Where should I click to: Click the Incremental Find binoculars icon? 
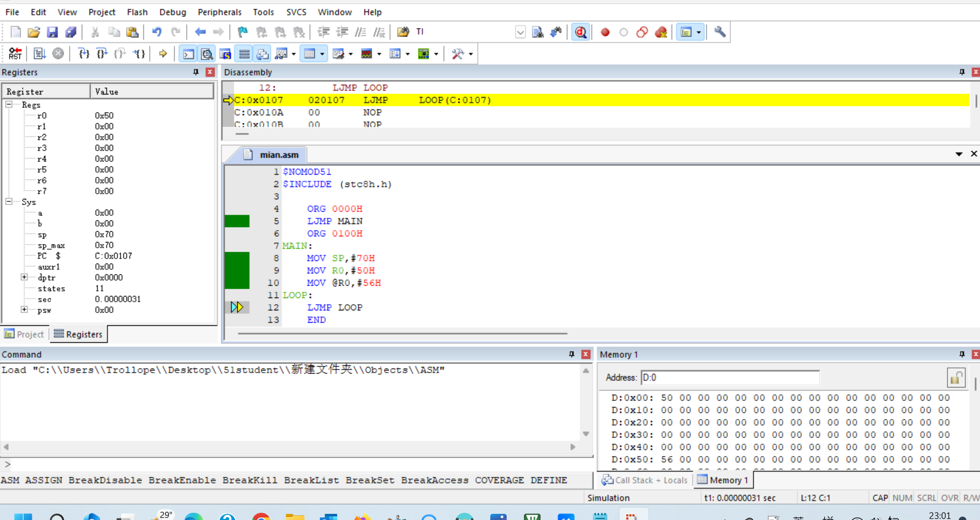click(x=556, y=32)
